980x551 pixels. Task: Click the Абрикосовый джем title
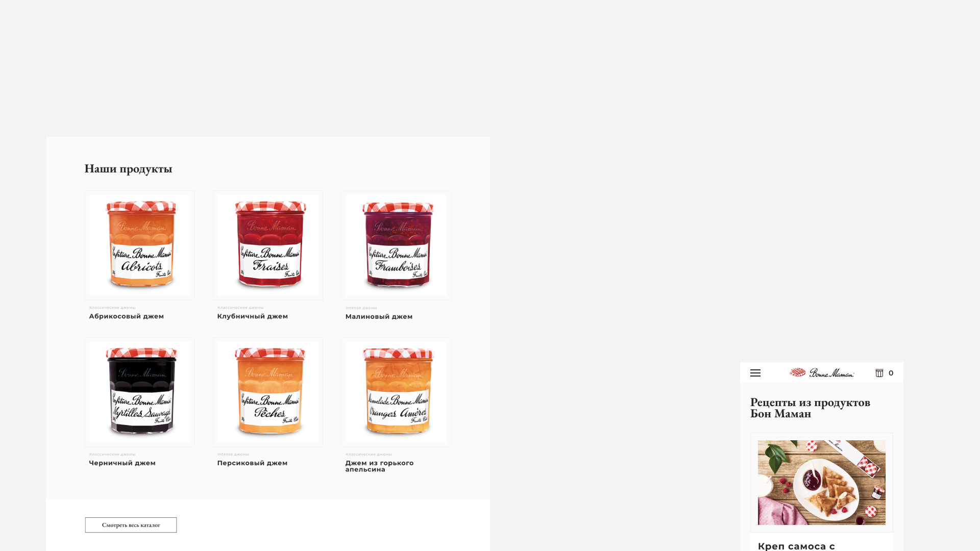(x=127, y=316)
